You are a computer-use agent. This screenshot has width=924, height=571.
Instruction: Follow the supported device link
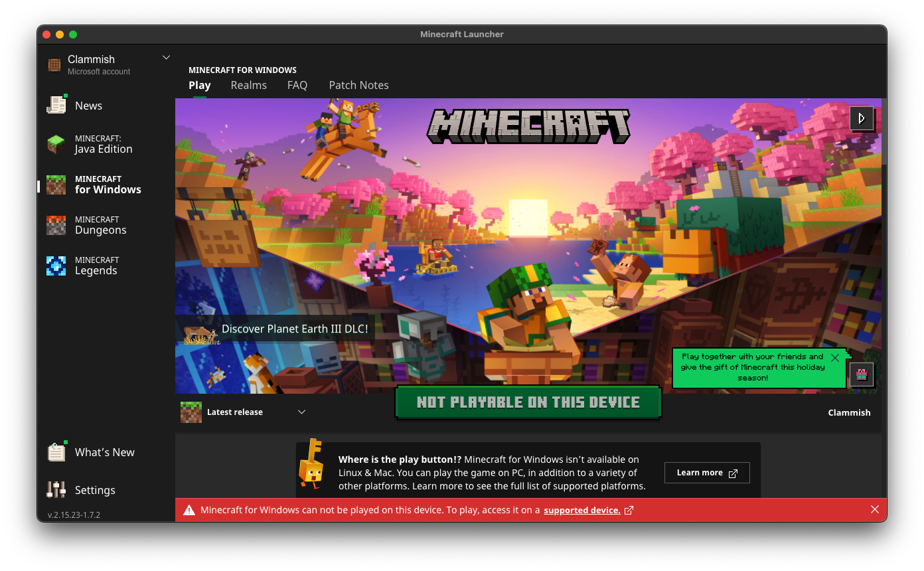pos(582,510)
